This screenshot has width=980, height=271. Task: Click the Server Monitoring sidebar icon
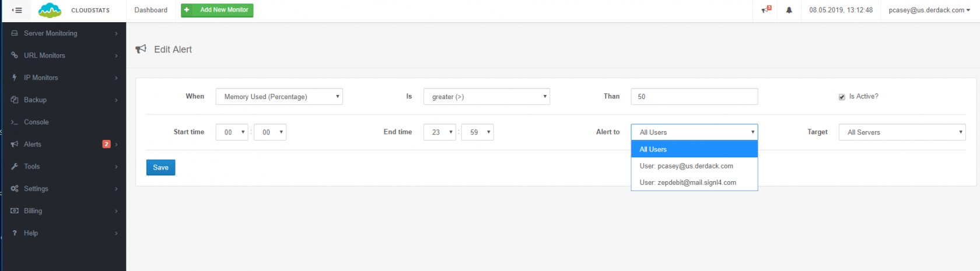pyautogui.click(x=15, y=33)
